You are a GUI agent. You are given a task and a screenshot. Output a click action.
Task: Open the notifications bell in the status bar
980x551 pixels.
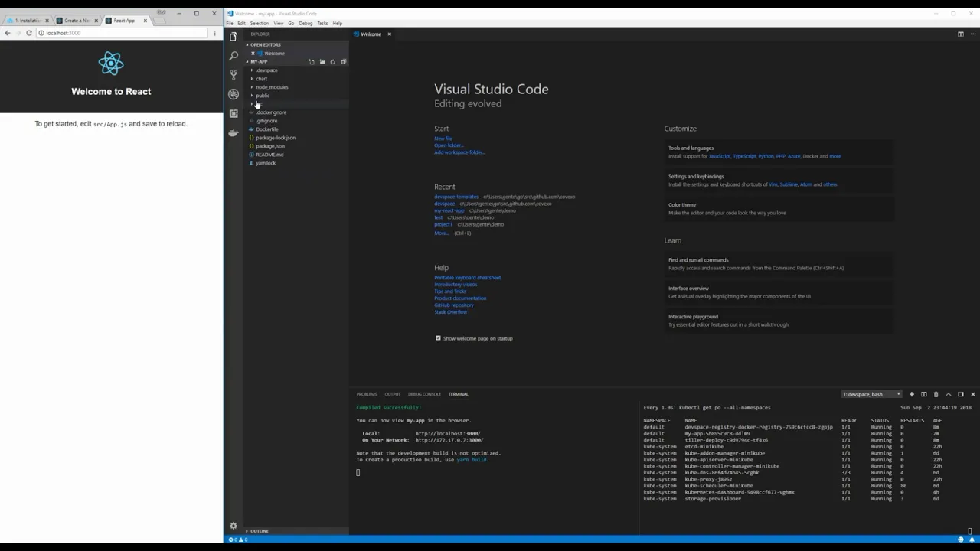(x=972, y=540)
